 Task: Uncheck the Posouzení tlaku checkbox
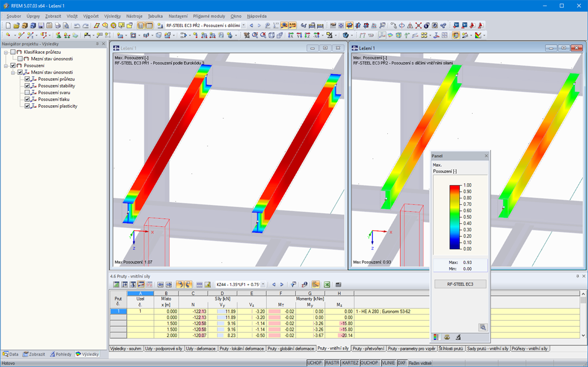click(x=27, y=99)
